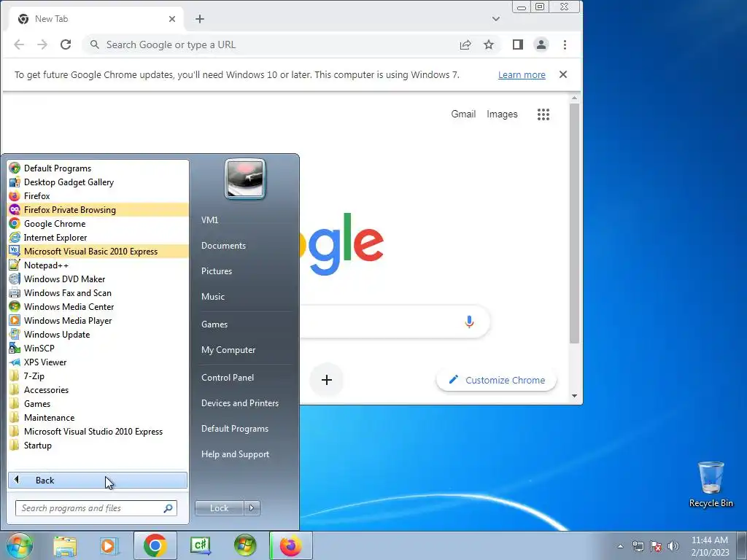Share this page icon in Chrome
747x560 pixels.
pos(465,44)
